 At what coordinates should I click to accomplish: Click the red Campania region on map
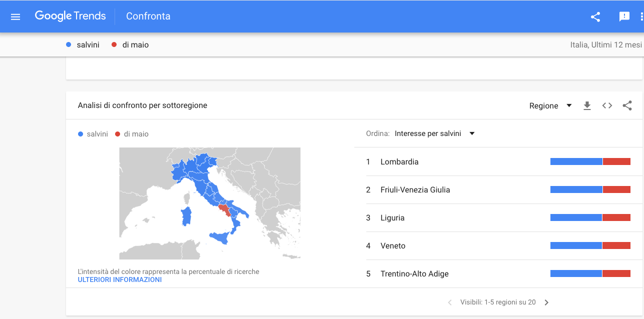[x=225, y=209]
